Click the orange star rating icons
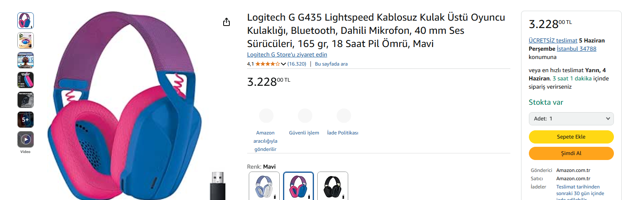 pyautogui.click(x=267, y=64)
